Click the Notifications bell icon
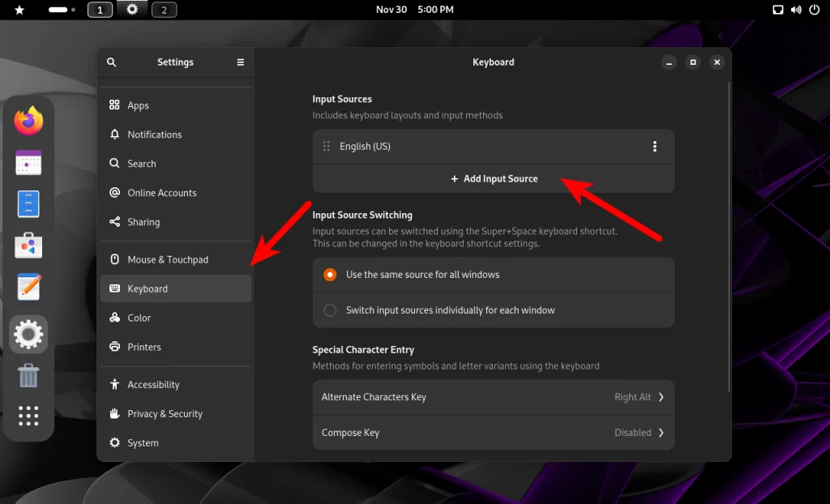 (x=114, y=134)
